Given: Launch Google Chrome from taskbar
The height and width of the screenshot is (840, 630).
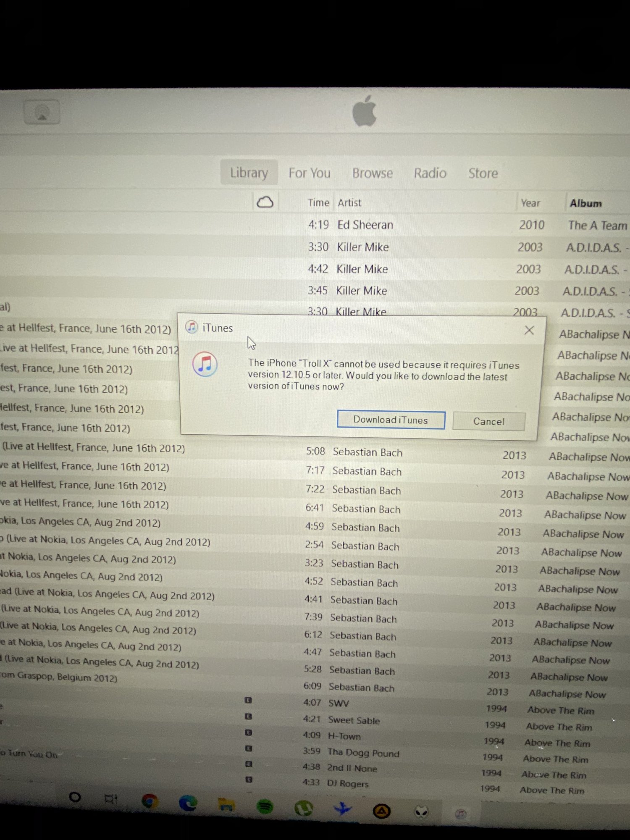Looking at the screenshot, I should point(150,801).
